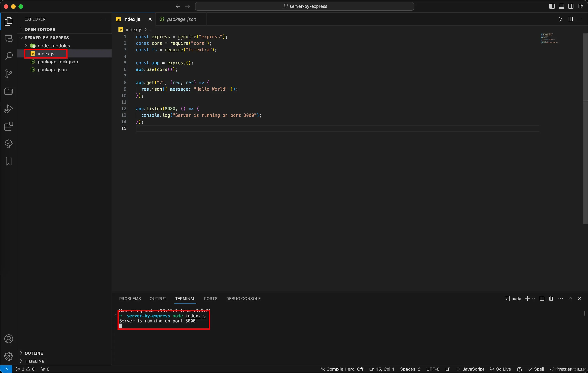The height and width of the screenshot is (373, 588).
Task: Open the Extensions view
Action: coord(9,126)
